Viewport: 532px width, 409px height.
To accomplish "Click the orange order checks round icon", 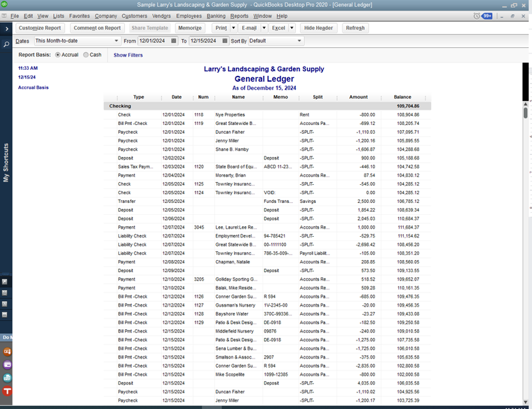I will [x=7, y=352].
